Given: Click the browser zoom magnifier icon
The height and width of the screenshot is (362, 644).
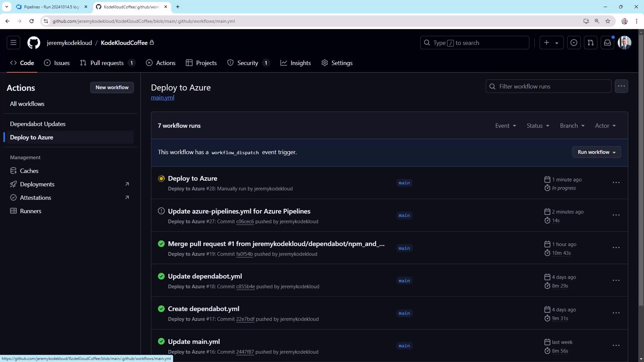Looking at the screenshot, I should click(597, 21).
